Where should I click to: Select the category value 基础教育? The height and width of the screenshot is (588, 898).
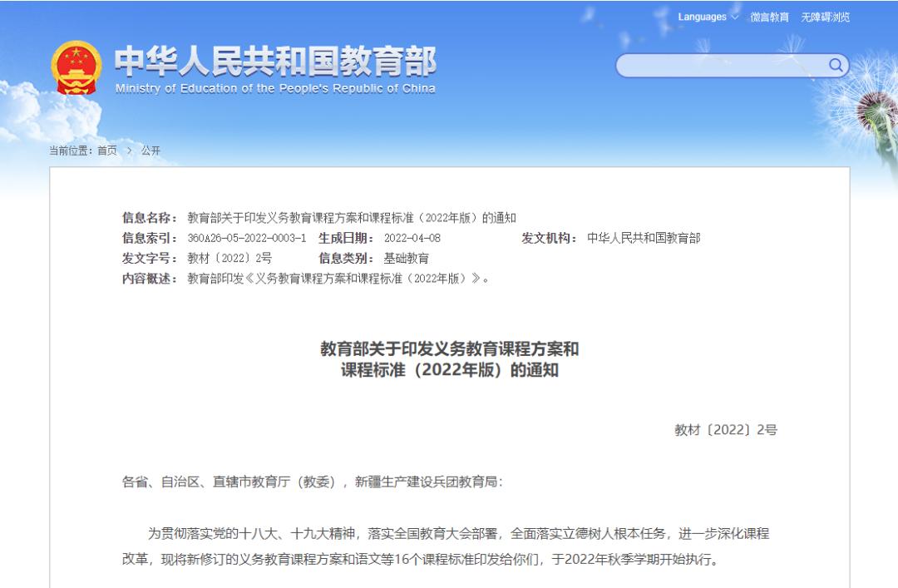pyautogui.click(x=406, y=258)
